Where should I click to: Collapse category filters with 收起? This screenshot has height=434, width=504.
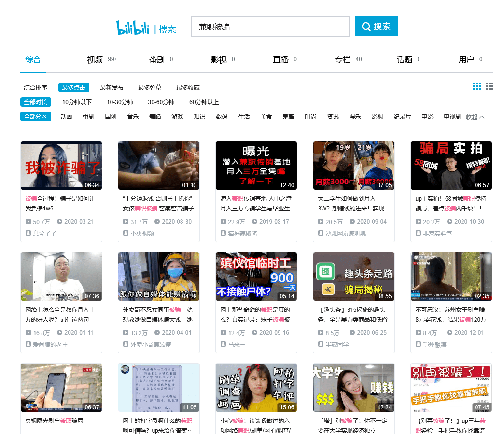[x=475, y=117]
